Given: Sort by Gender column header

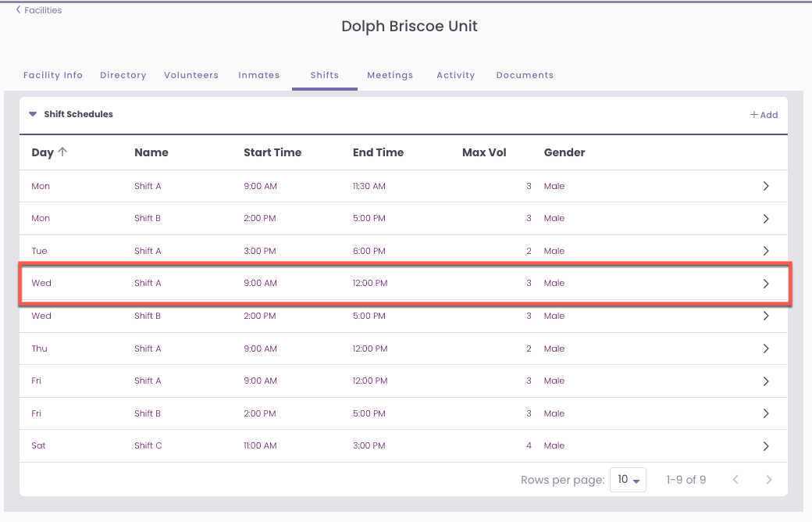Looking at the screenshot, I should pyautogui.click(x=564, y=152).
